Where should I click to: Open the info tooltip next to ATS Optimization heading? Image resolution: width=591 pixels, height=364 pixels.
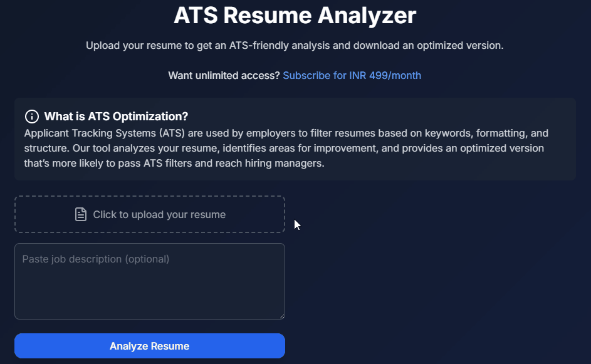click(x=31, y=116)
